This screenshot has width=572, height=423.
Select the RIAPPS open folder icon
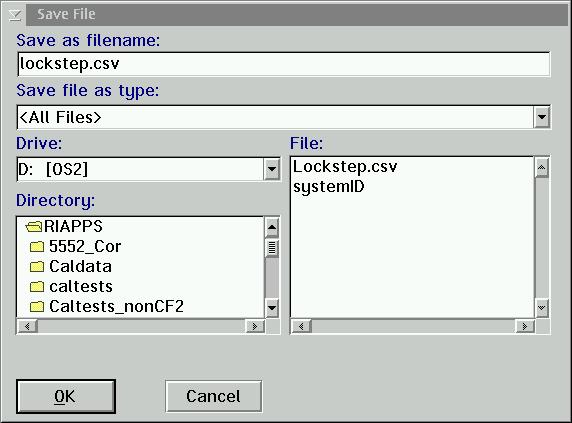tap(34, 227)
